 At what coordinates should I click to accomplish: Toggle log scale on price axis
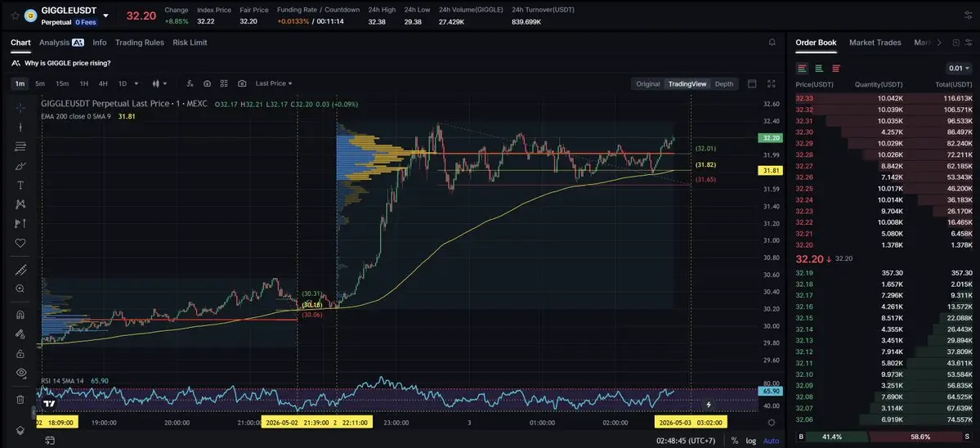point(750,441)
